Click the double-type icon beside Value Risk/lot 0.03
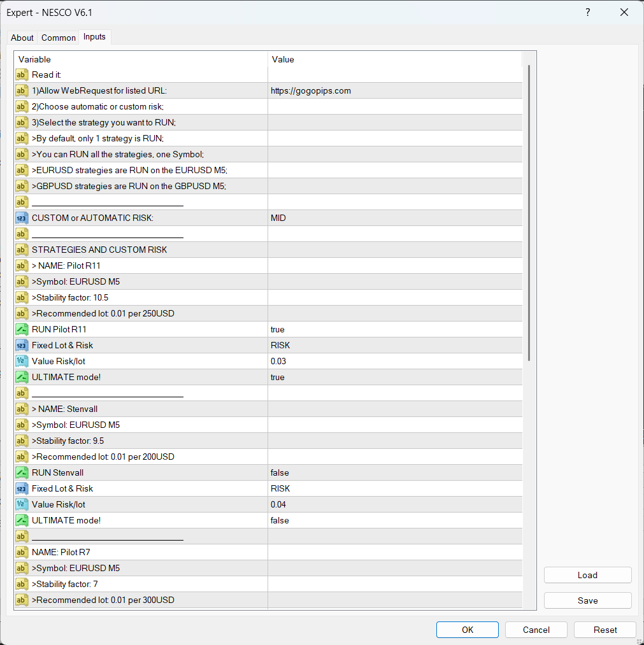The width and height of the screenshot is (644, 645). (22, 361)
